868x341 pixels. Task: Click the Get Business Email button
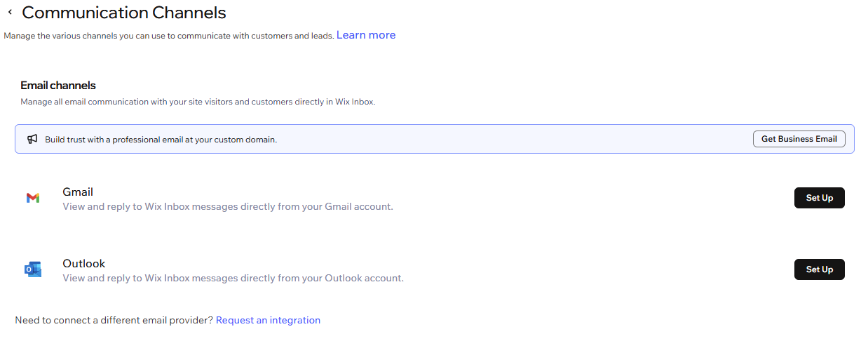[799, 139]
